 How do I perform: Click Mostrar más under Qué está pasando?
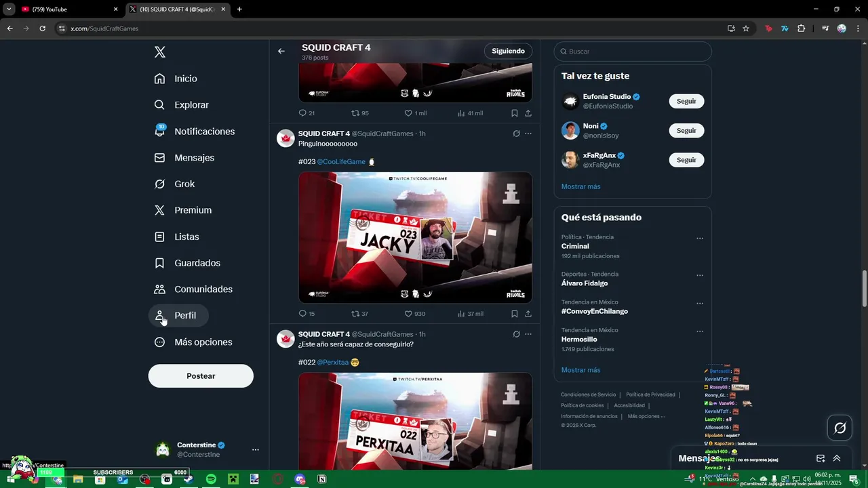pyautogui.click(x=580, y=370)
